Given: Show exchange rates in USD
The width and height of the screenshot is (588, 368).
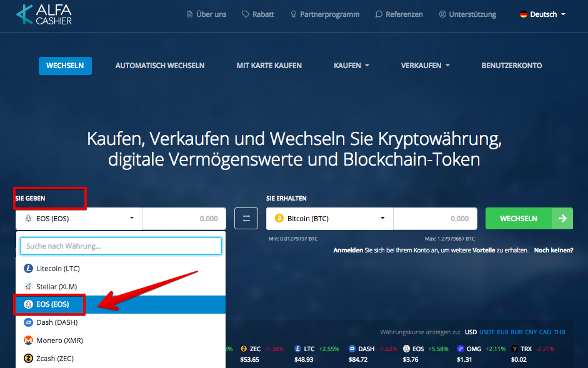Looking at the screenshot, I should (x=471, y=332).
